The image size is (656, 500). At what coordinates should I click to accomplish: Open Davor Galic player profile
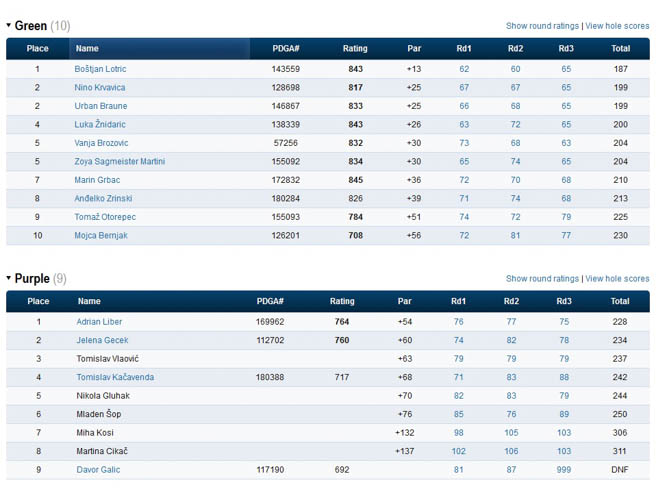(x=99, y=470)
